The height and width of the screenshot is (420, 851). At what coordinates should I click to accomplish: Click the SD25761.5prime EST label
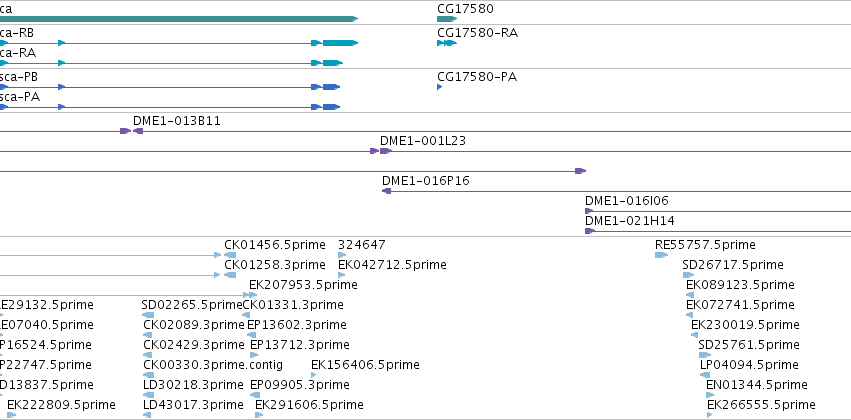[749, 345]
